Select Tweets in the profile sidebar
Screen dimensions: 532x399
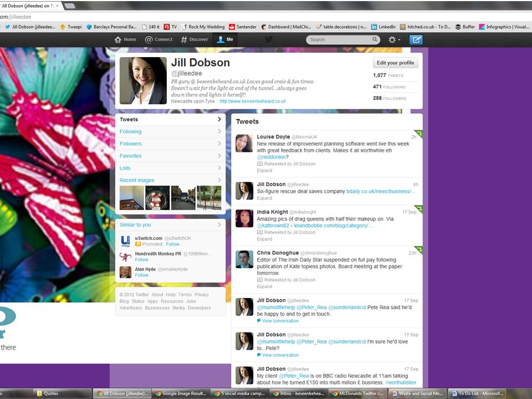tap(170, 120)
